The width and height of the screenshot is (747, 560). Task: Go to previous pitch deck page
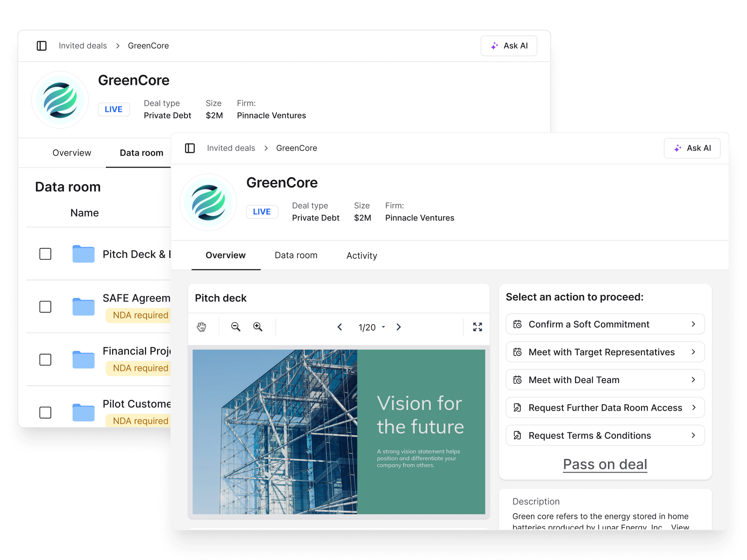click(x=340, y=327)
